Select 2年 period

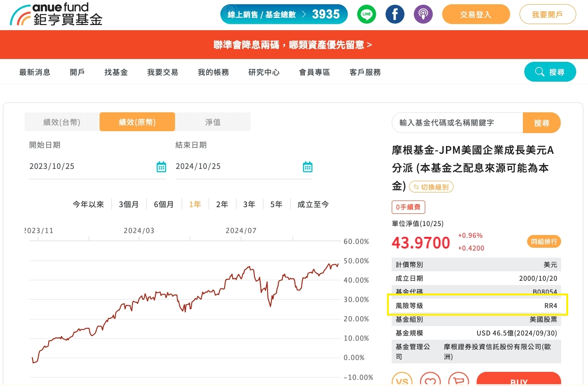pos(222,204)
